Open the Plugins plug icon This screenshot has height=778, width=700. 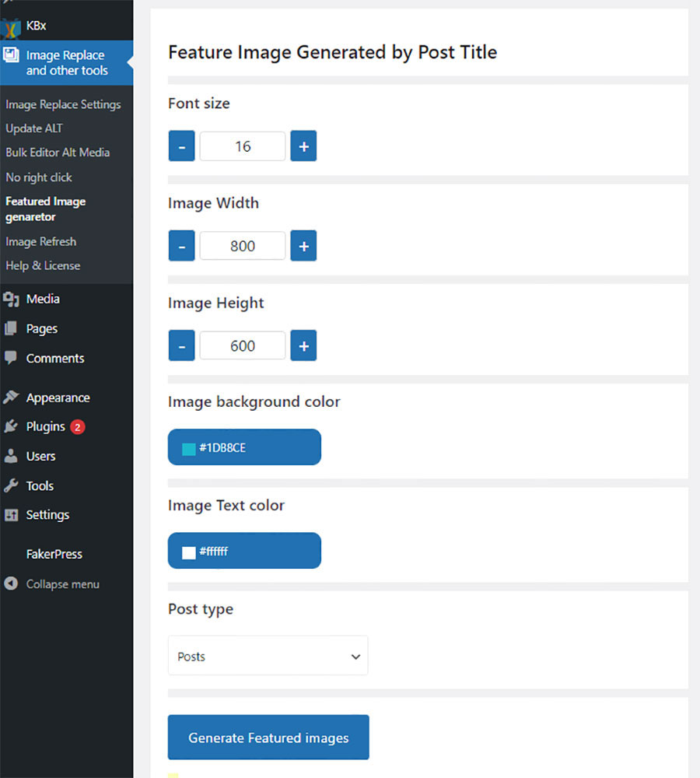click(x=10, y=426)
